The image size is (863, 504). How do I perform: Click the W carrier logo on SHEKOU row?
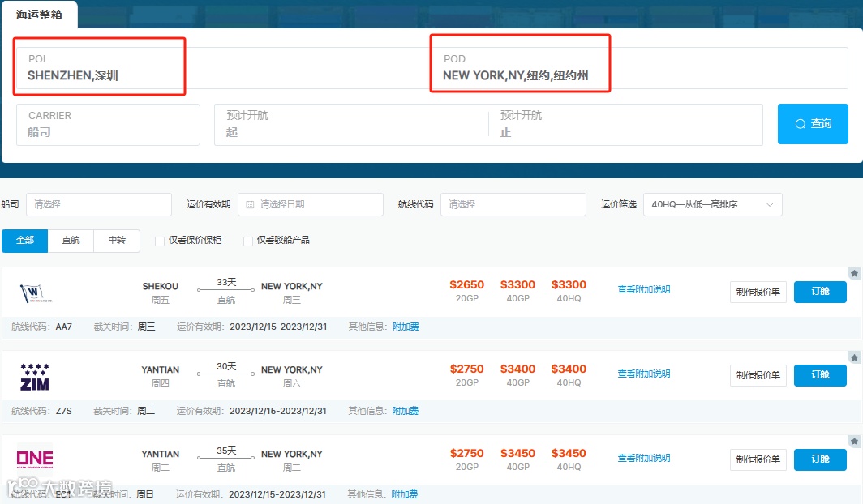click(34, 292)
